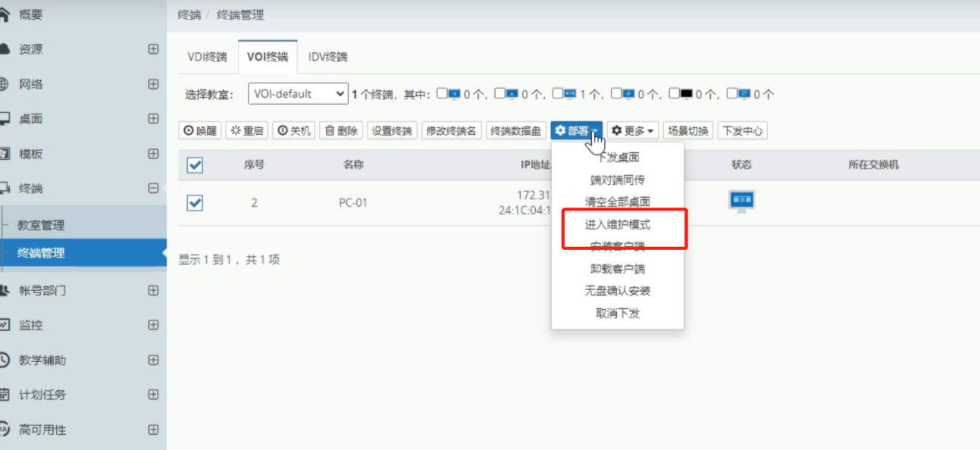
Task: Open 教室管理 in the sidebar
Action: tap(41, 225)
